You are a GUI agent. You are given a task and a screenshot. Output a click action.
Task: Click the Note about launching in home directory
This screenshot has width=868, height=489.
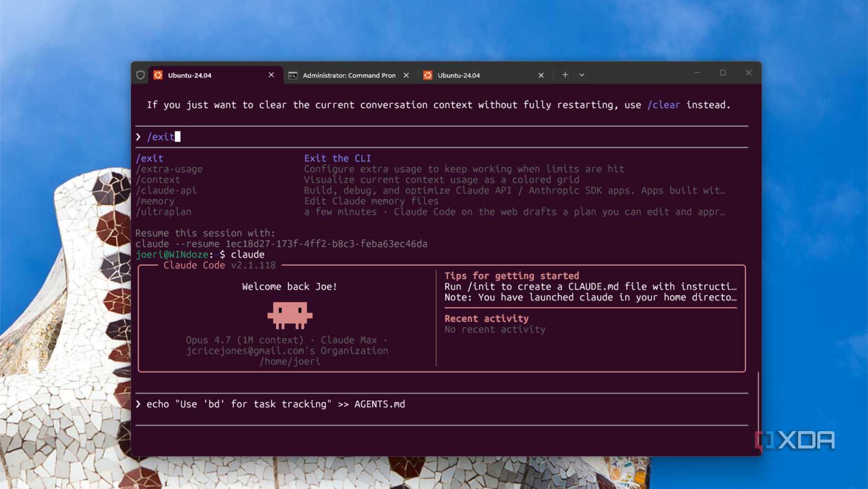coord(590,297)
